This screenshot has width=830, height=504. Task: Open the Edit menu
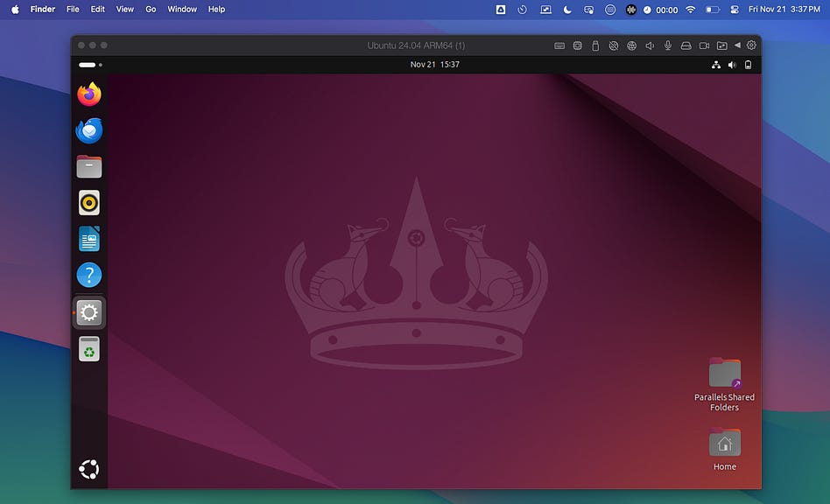click(x=97, y=10)
